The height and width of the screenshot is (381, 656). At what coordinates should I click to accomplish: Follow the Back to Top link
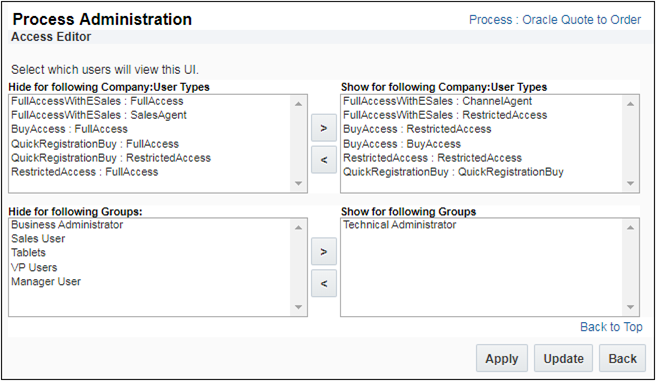point(611,327)
